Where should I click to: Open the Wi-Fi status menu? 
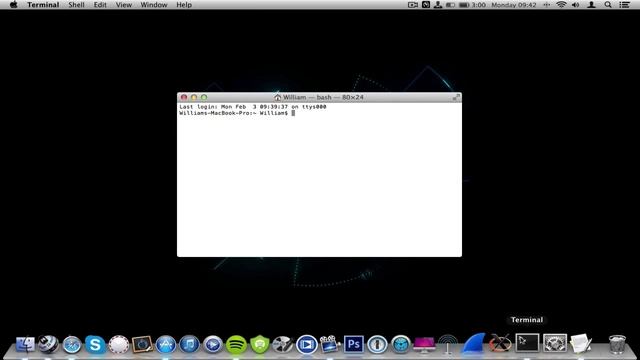[561, 5]
